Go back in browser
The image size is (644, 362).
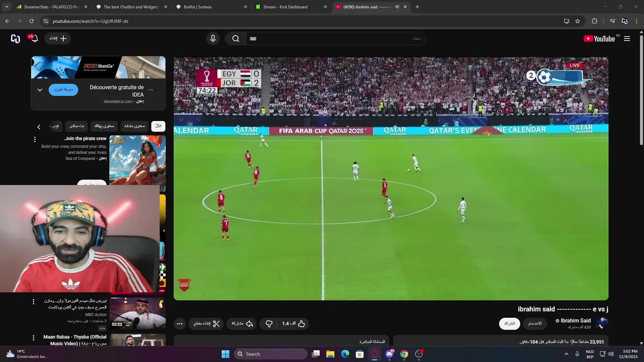7,21
